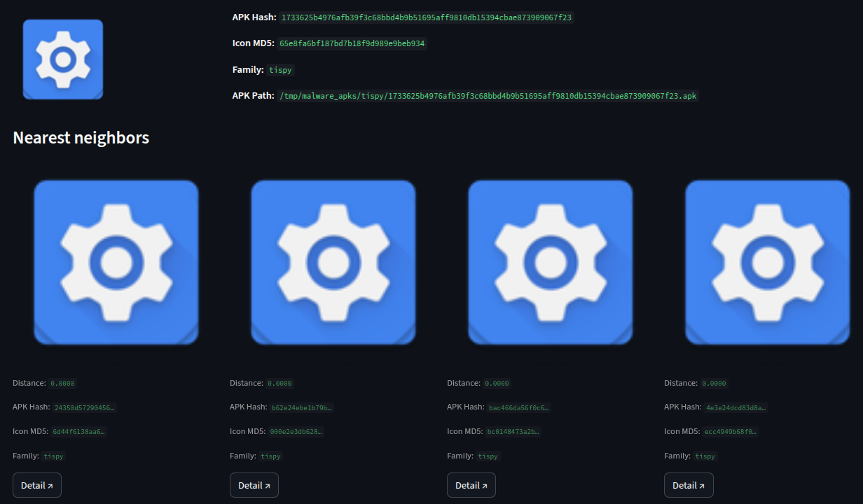Open gear icon of neighbor b62e24ebe1b79b
The height and width of the screenshot is (504, 863).
(333, 262)
